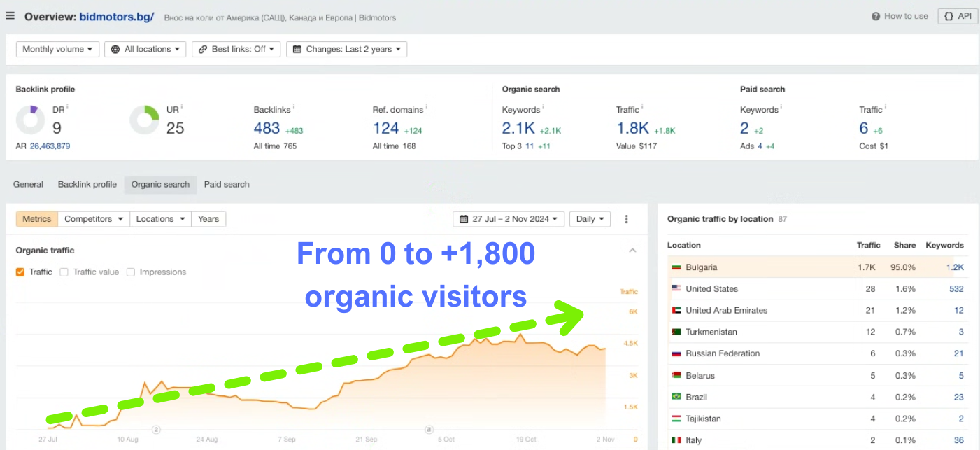
Task: Click the calendar icon in the date range selector
Action: pyautogui.click(x=462, y=218)
